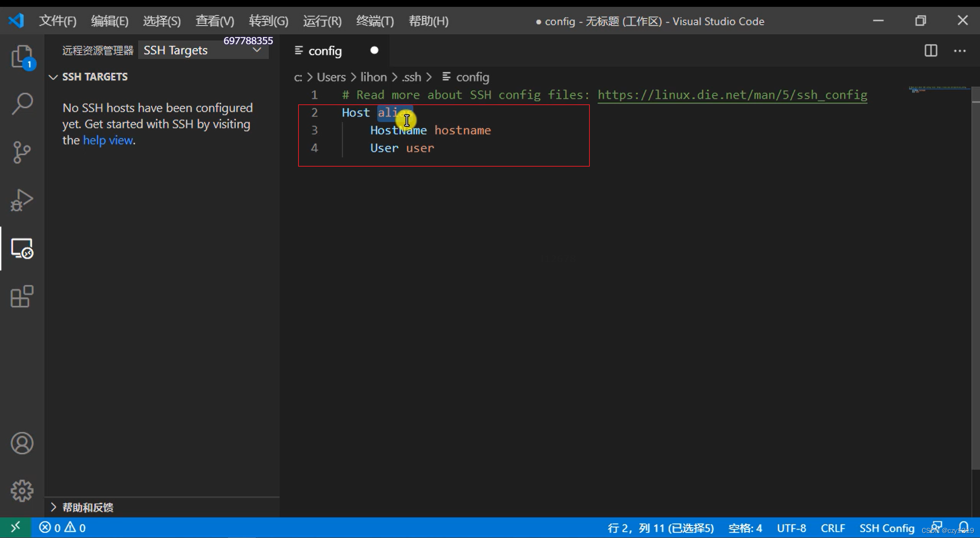980x538 pixels.
Task: Click the errors and warnings status indicator
Action: click(62, 528)
